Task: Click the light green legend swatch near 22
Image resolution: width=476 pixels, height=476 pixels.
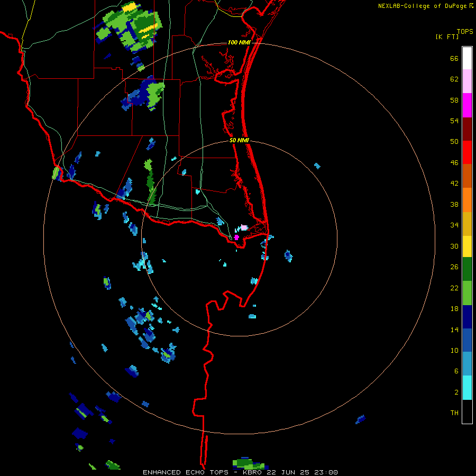Action: [467, 293]
